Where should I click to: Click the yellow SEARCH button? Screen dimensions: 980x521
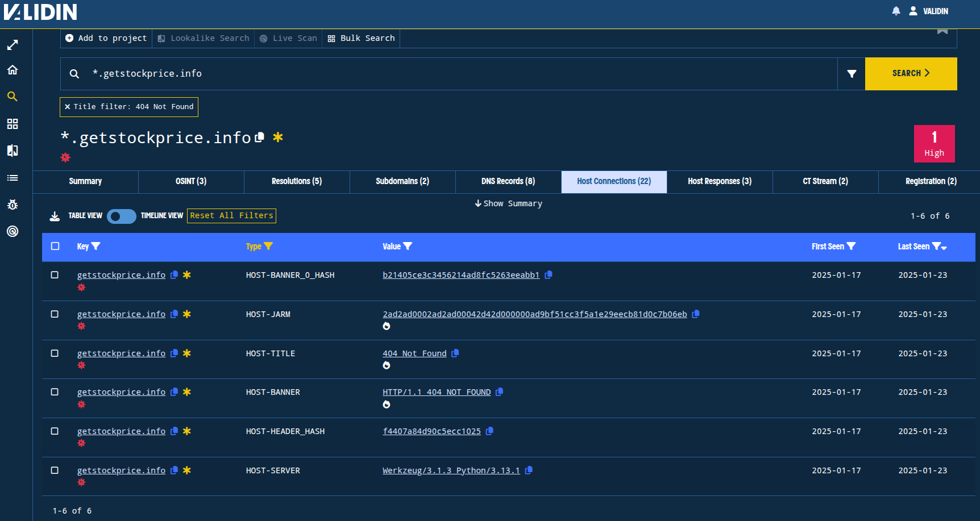[911, 74]
